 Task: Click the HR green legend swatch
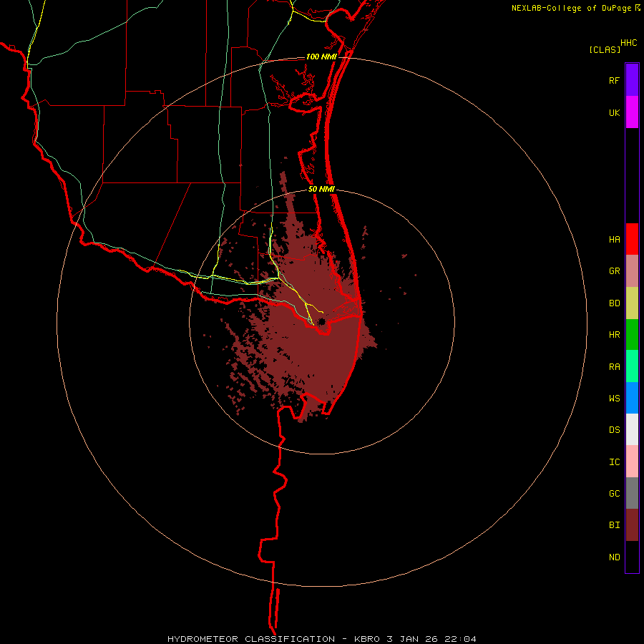tap(632, 335)
